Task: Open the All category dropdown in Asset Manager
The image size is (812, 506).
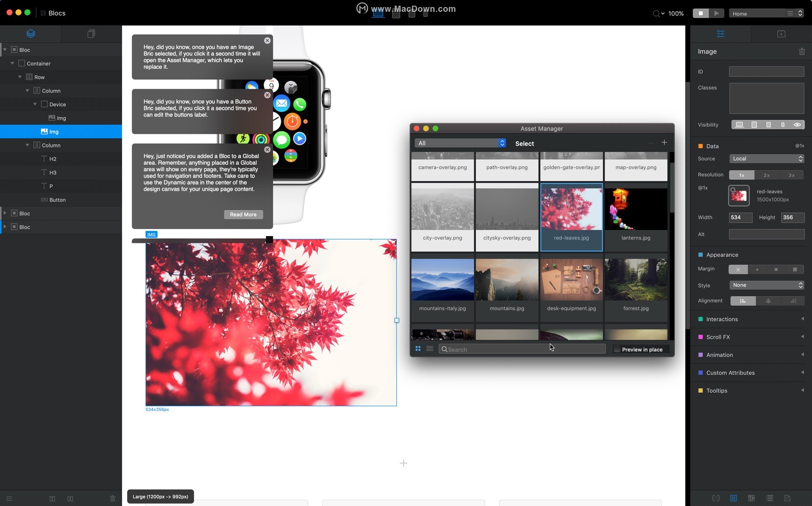Action: pyautogui.click(x=460, y=143)
